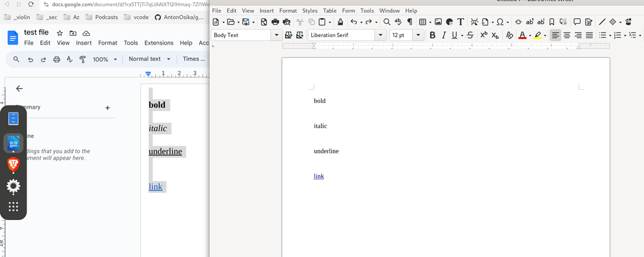Viewport: 644px width, 257px height.
Task: Click the link text in Google Docs
Action: click(x=155, y=187)
